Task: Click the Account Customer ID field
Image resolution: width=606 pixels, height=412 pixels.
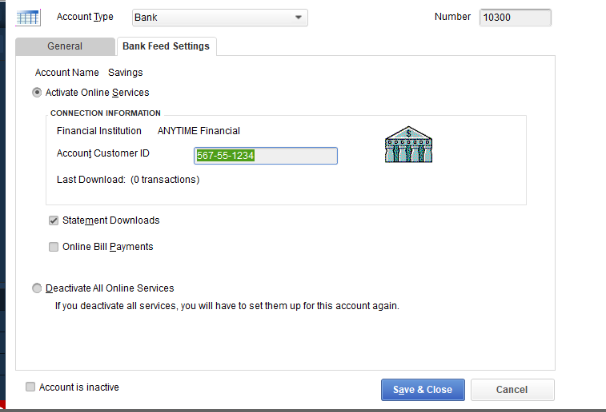Action: tap(265, 155)
